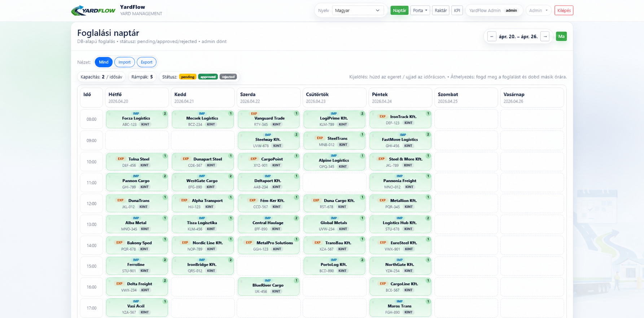Jump to today with Ma button

click(561, 36)
